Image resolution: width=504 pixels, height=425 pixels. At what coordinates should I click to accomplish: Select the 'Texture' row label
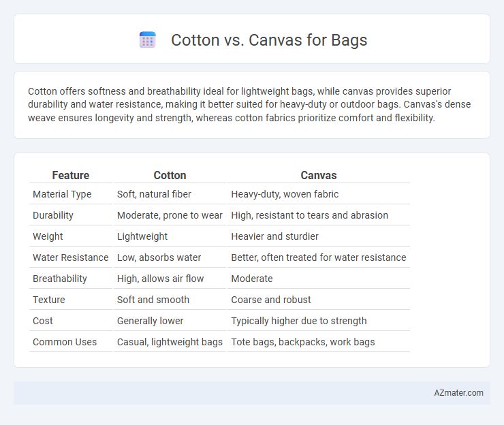pyautogui.click(x=49, y=300)
